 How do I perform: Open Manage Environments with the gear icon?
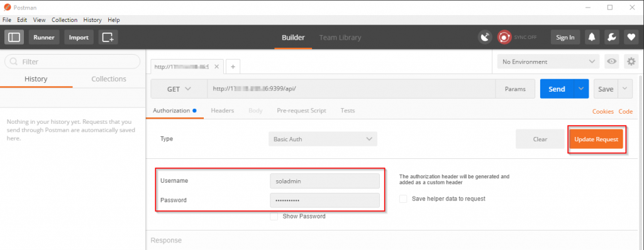(631, 62)
